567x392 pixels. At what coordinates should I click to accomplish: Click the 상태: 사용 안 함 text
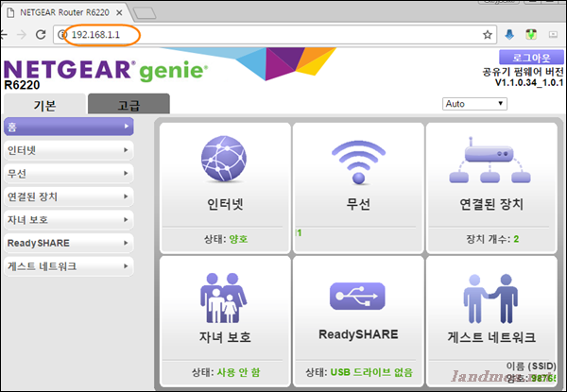coord(226,372)
